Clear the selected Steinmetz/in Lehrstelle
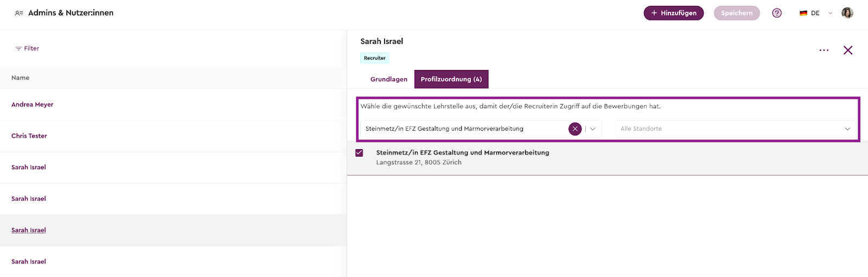This screenshot has width=868, height=277. coord(575,129)
